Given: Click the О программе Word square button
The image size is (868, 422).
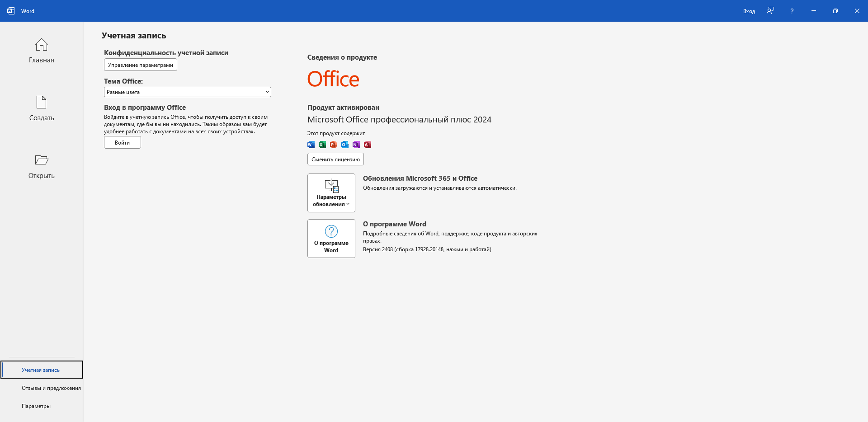Looking at the screenshot, I should pyautogui.click(x=331, y=239).
